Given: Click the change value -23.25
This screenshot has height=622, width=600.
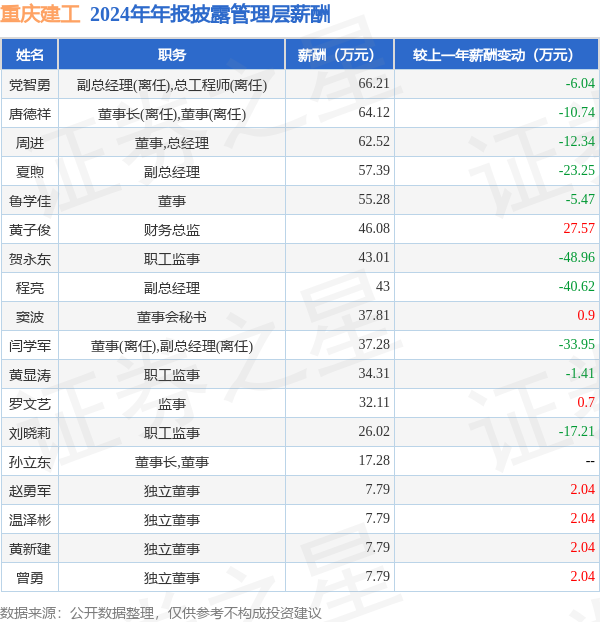Looking at the screenshot, I should pos(577,170).
